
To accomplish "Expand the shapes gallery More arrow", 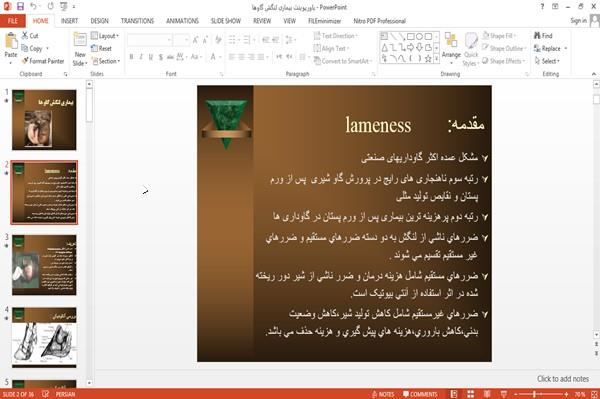I will (437, 59).
